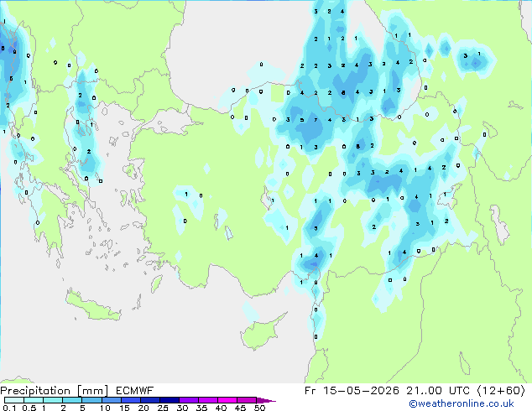Click the 20–25 mm dark blue swatch
The width and height of the screenshot is (532, 411).
[149, 400]
